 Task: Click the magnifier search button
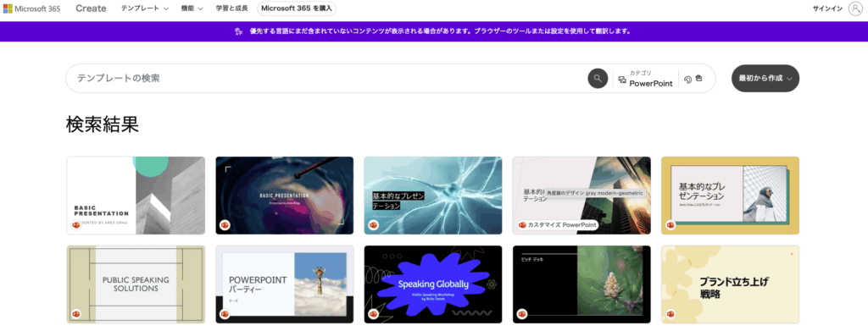pos(598,79)
